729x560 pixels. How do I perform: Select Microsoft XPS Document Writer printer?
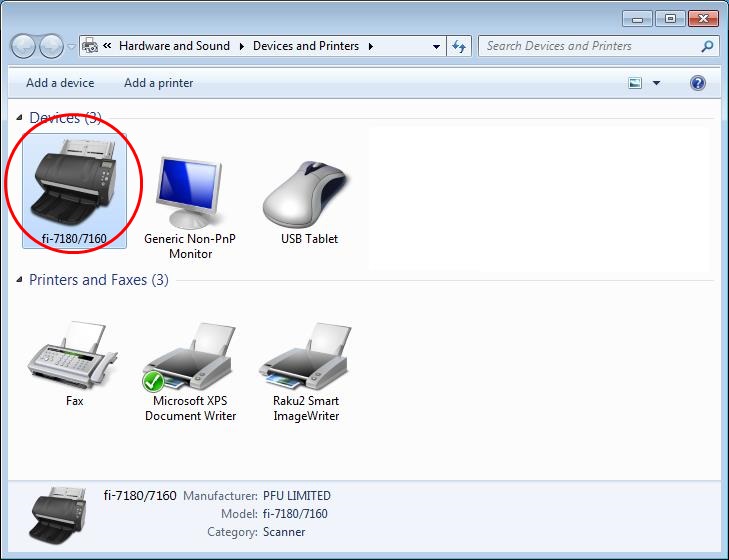pos(190,371)
